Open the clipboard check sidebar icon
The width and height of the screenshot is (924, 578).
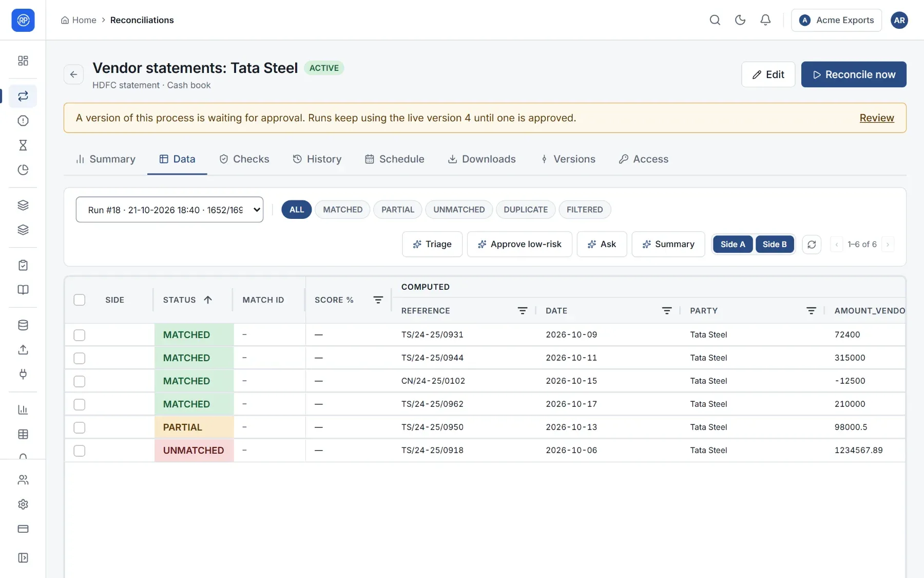pos(23,265)
